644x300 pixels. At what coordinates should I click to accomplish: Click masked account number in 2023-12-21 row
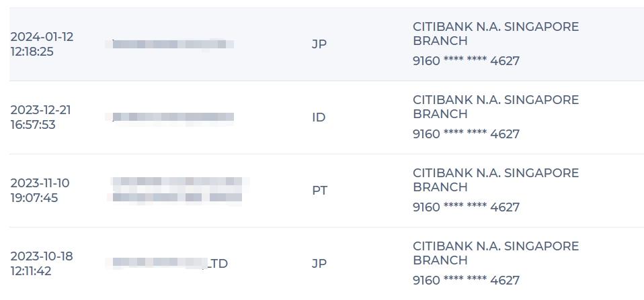click(x=466, y=134)
